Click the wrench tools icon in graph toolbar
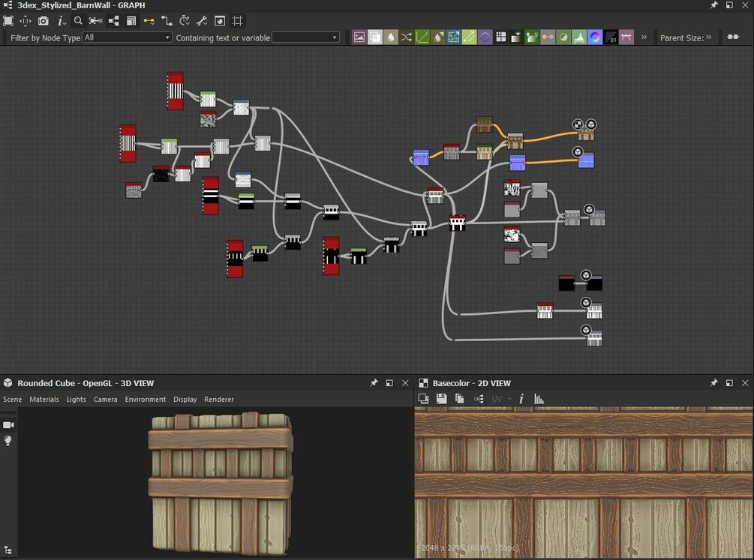754x560 pixels. [202, 21]
